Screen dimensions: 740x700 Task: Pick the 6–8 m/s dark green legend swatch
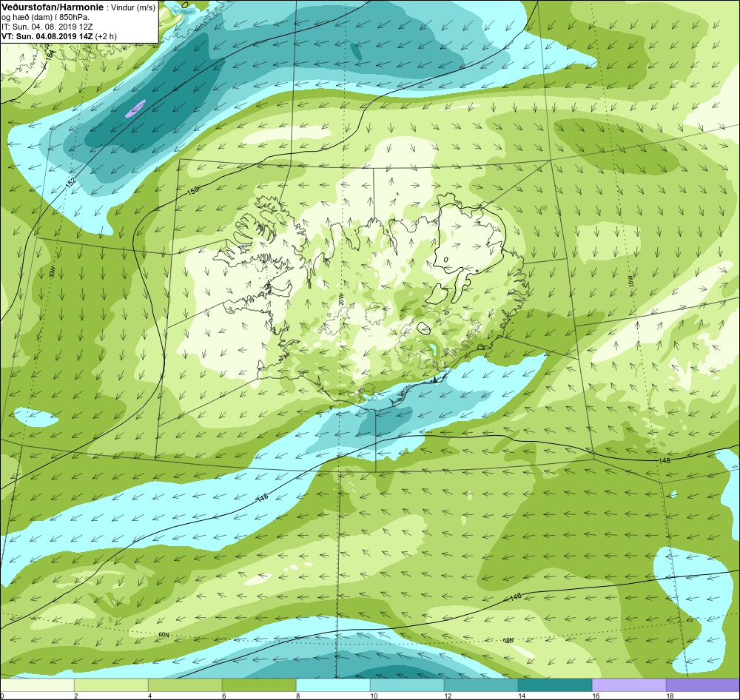[259, 684]
